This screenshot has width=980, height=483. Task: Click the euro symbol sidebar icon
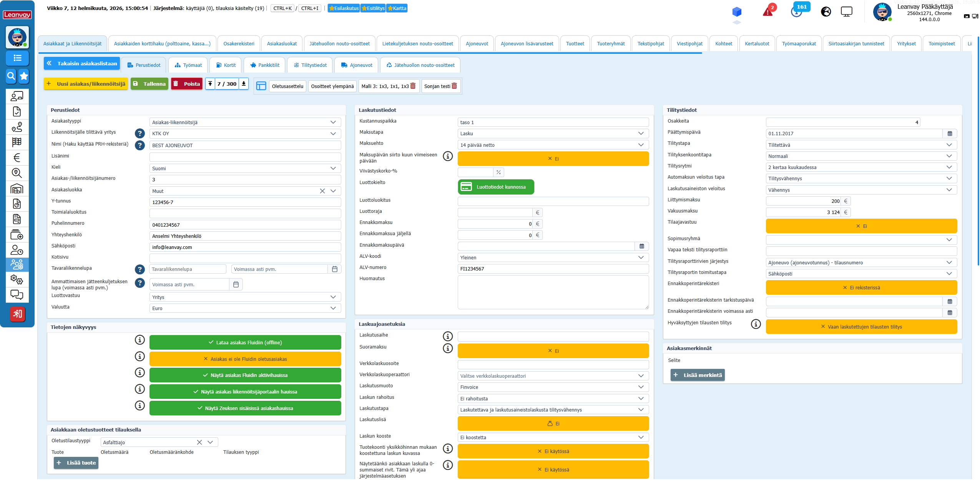17,158
